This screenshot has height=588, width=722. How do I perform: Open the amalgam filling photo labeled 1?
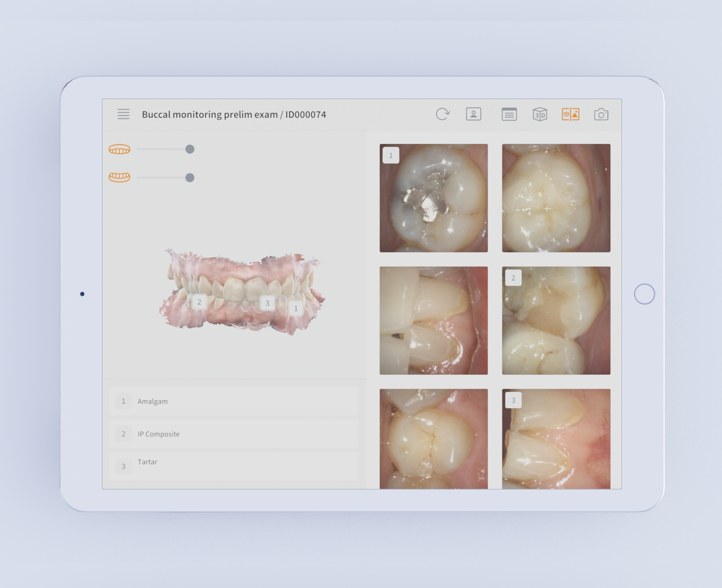433,198
